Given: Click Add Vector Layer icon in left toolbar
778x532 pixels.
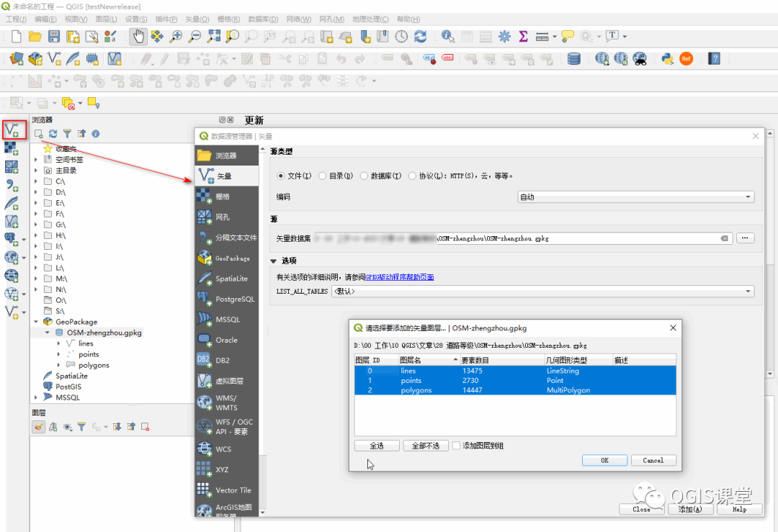Looking at the screenshot, I should click(12, 130).
